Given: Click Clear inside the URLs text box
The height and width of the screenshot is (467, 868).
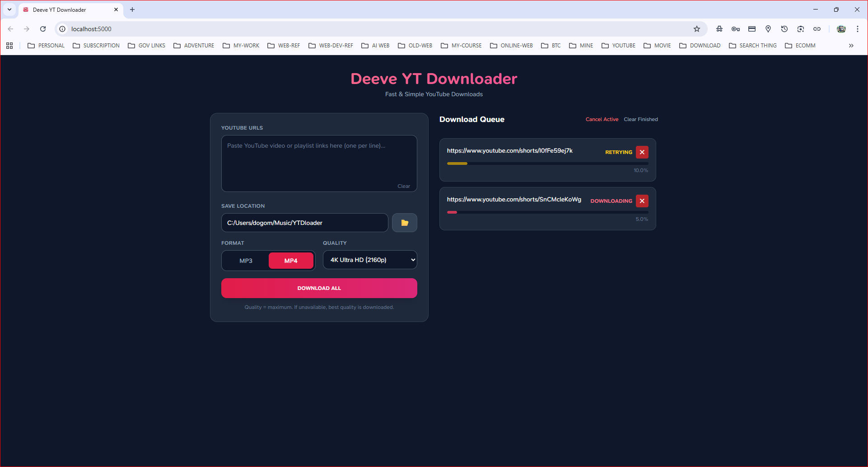Looking at the screenshot, I should (404, 186).
